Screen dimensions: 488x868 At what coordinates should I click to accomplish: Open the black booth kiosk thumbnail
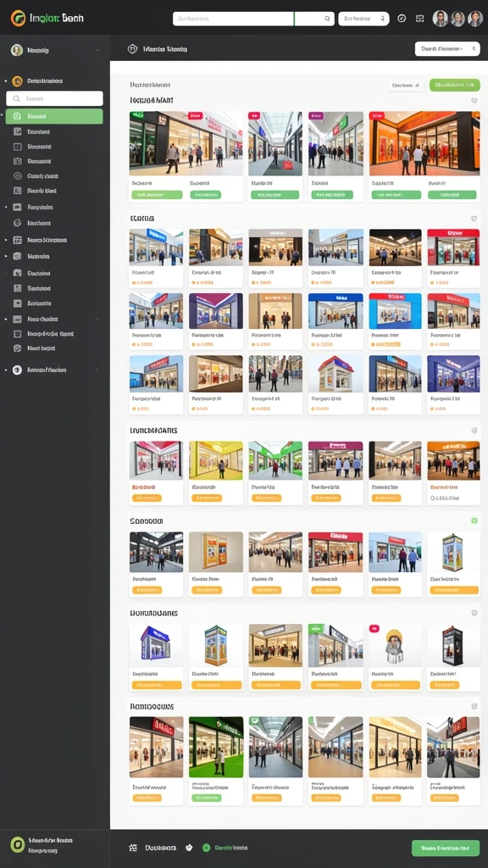[x=453, y=645]
